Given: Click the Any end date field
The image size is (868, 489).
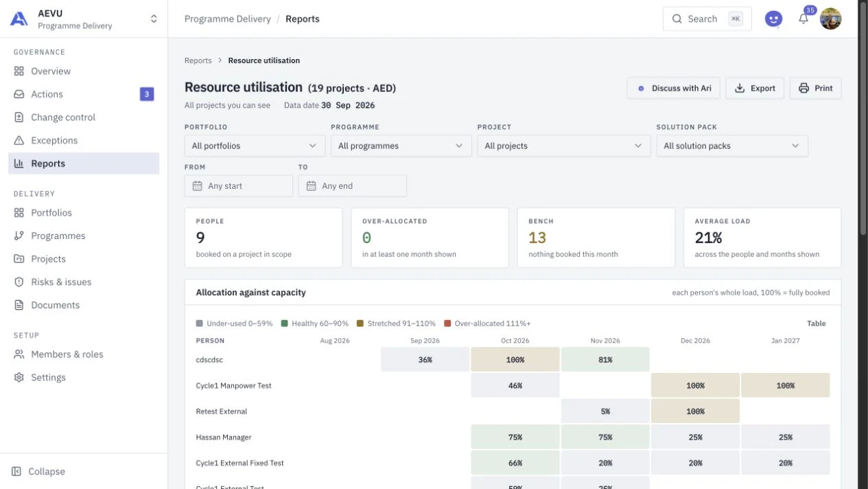Looking at the screenshot, I should 353,186.
